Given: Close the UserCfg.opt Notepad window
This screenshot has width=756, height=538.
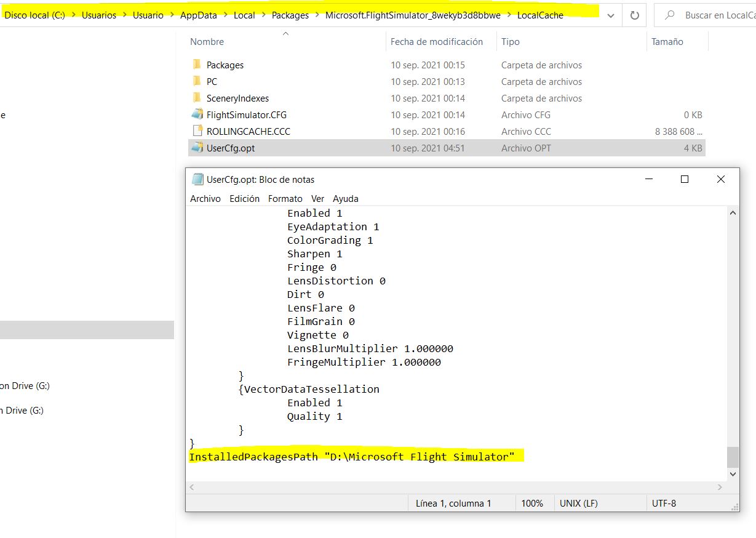Looking at the screenshot, I should (721, 180).
